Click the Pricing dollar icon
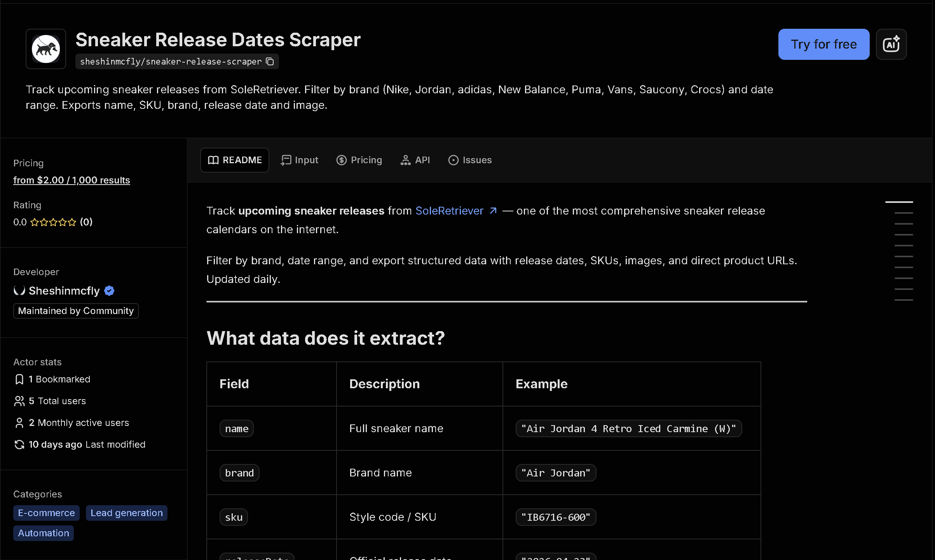Viewport: 935px width, 560px height. tap(342, 160)
